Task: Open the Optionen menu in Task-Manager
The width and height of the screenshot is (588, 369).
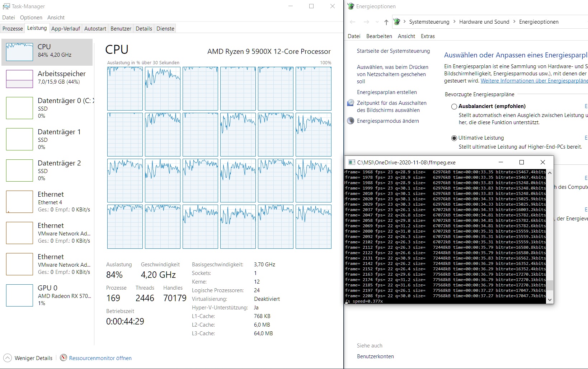Action: (x=31, y=17)
